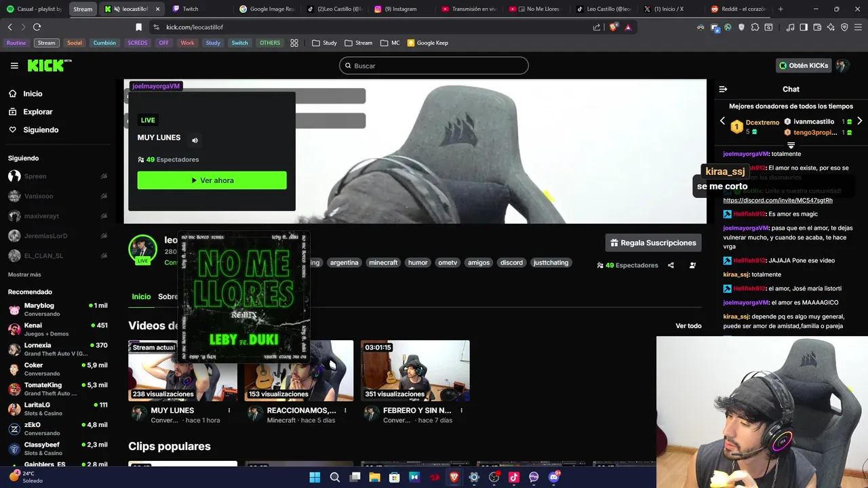Click the share page icon in address bar
This screenshot has width=868, height=488.
(597, 27)
